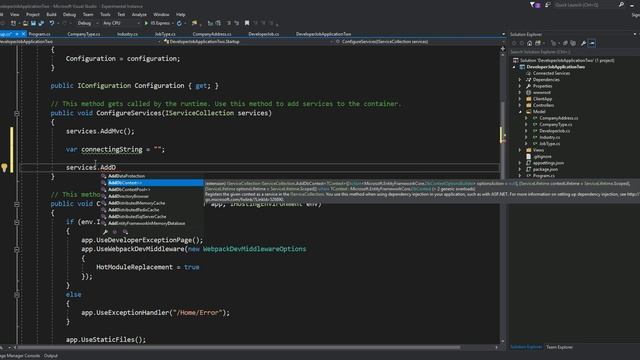Open the View menu
This screenshot has height=360, width=640.
pos(15,14)
